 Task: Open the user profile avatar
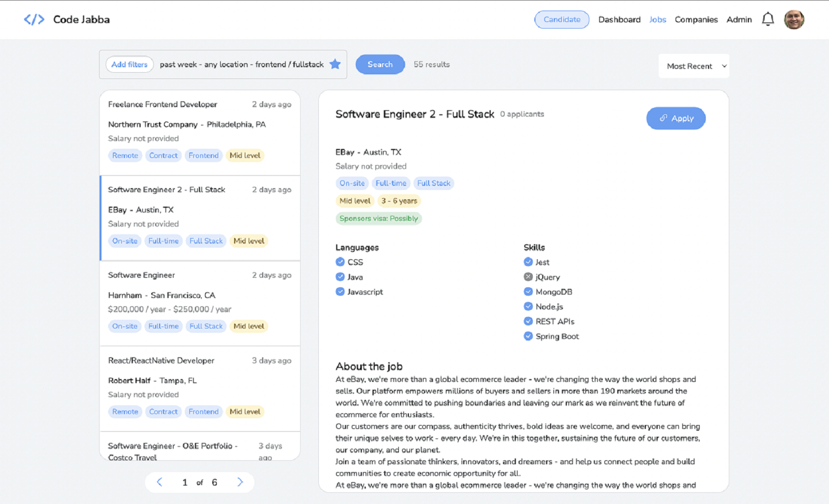pos(794,20)
